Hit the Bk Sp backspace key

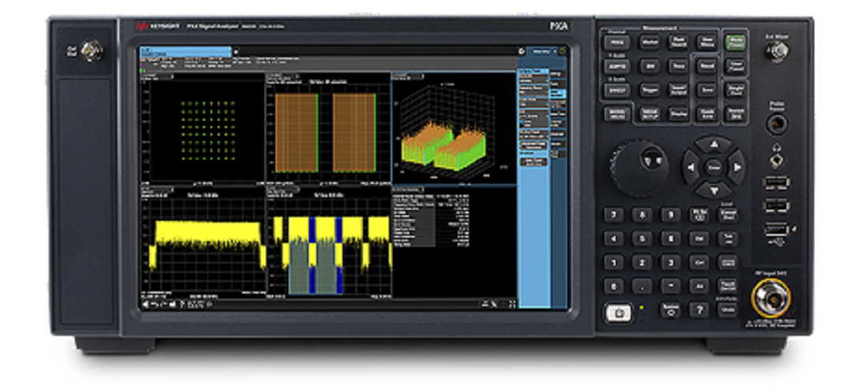(699, 215)
